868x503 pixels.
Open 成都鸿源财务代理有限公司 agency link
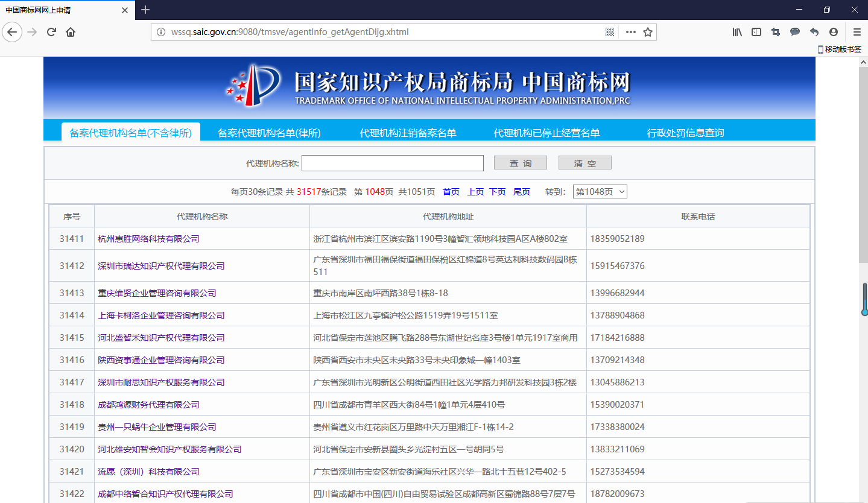click(x=148, y=405)
